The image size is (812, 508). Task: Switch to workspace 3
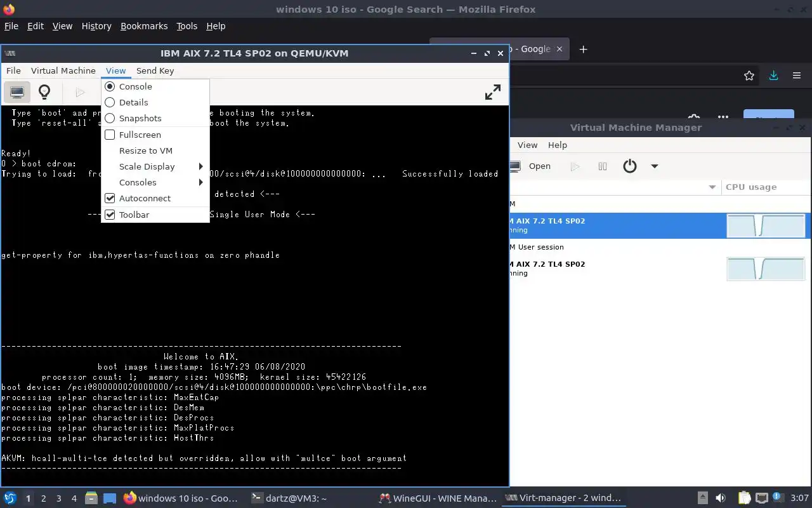pyautogui.click(x=59, y=498)
